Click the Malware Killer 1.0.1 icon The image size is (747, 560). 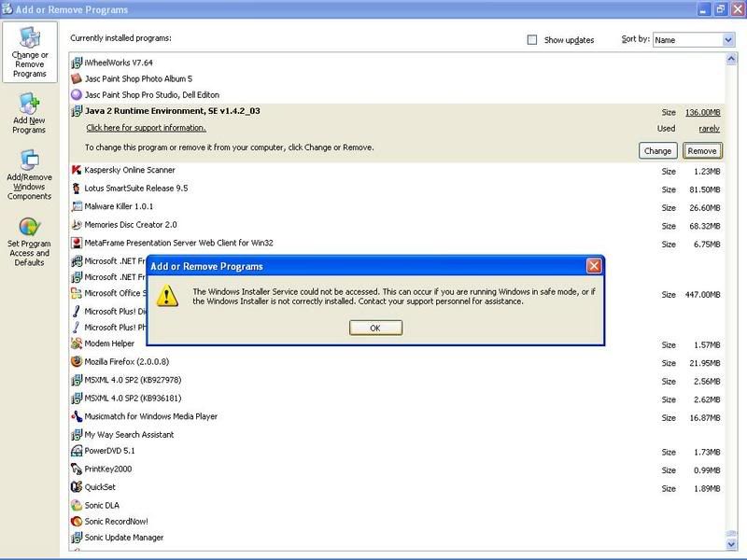coord(77,206)
